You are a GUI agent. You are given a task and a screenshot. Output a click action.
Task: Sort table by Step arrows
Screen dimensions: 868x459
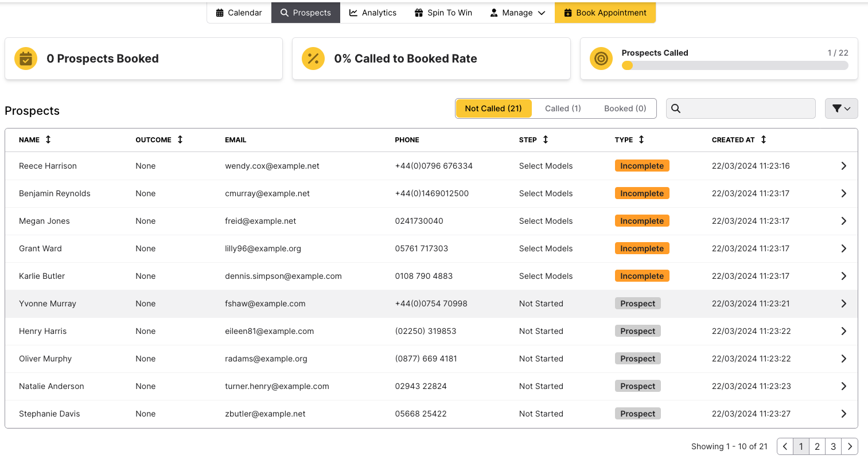point(546,139)
